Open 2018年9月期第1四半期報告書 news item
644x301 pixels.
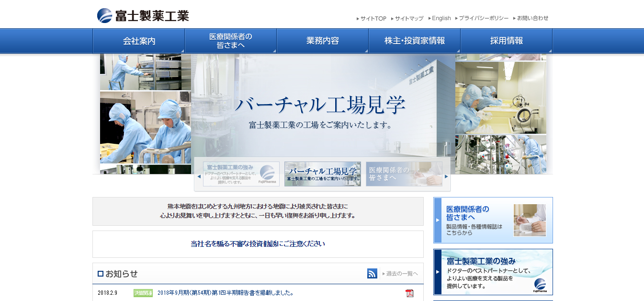pyautogui.click(x=225, y=293)
